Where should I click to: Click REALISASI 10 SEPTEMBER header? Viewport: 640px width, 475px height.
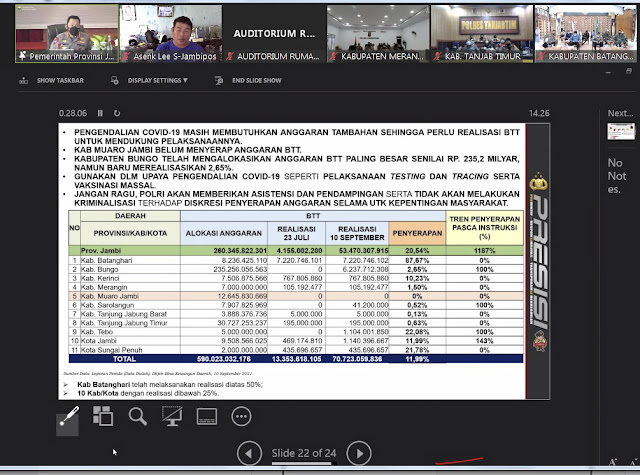coord(357,233)
